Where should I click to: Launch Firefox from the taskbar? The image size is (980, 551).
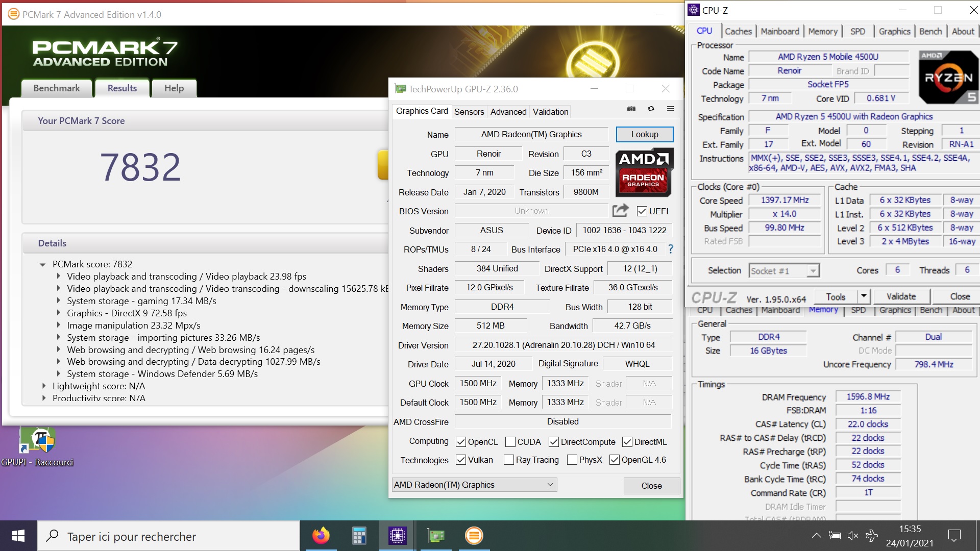click(x=321, y=536)
